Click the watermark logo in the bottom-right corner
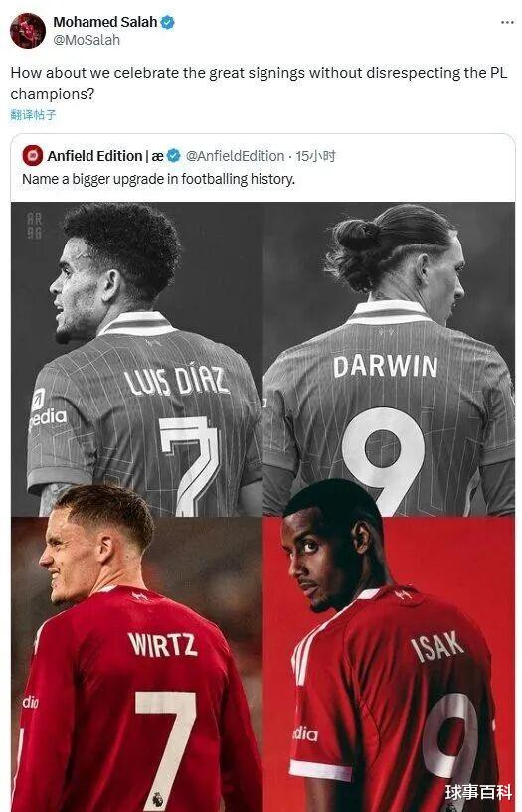Image resolution: width=522 pixels, height=812 pixels. [478, 792]
